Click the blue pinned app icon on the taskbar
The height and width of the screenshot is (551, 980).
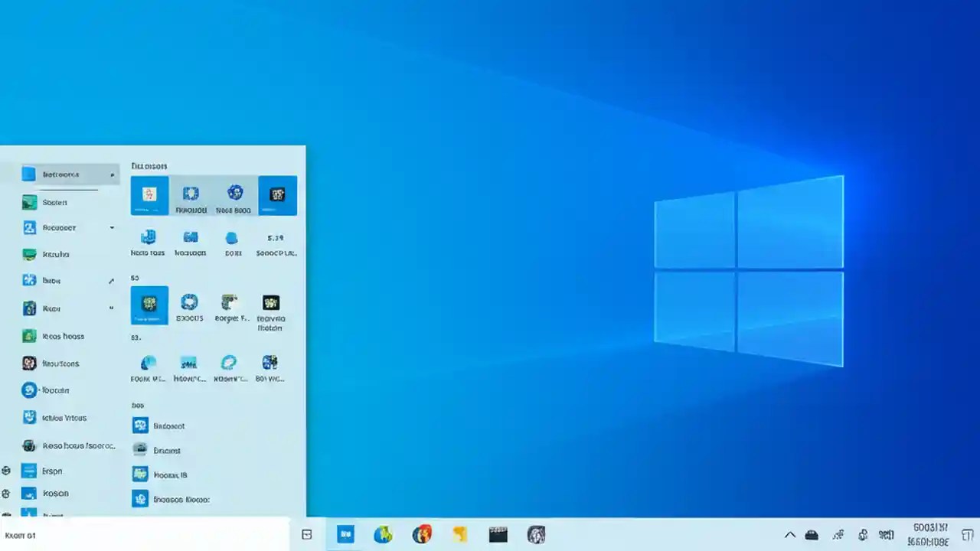tap(345, 534)
